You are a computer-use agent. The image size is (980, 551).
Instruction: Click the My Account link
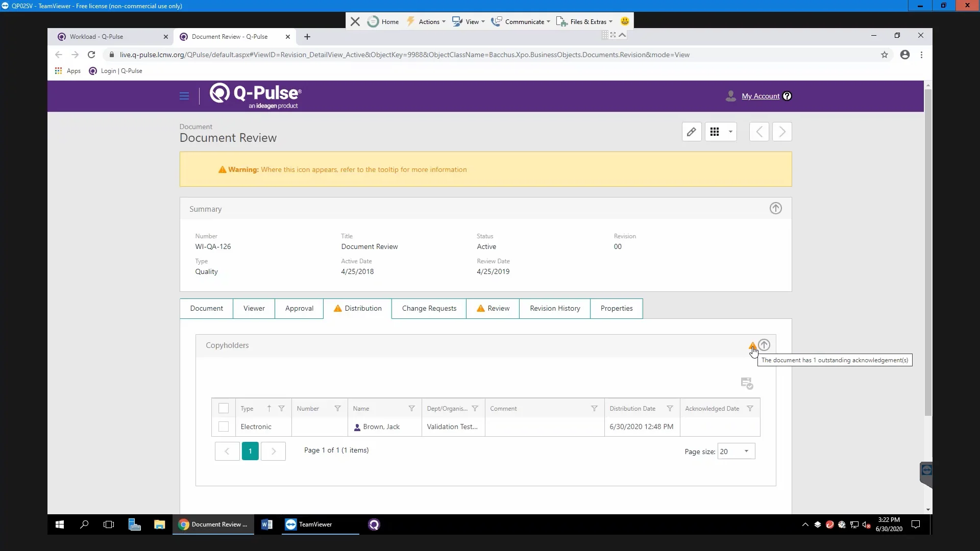pyautogui.click(x=760, y=96)
